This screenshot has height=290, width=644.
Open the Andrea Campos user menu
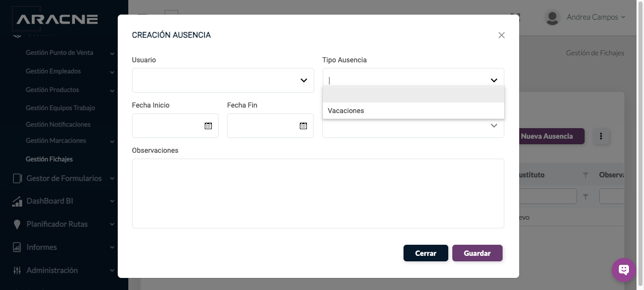click(x=596, y=17)
